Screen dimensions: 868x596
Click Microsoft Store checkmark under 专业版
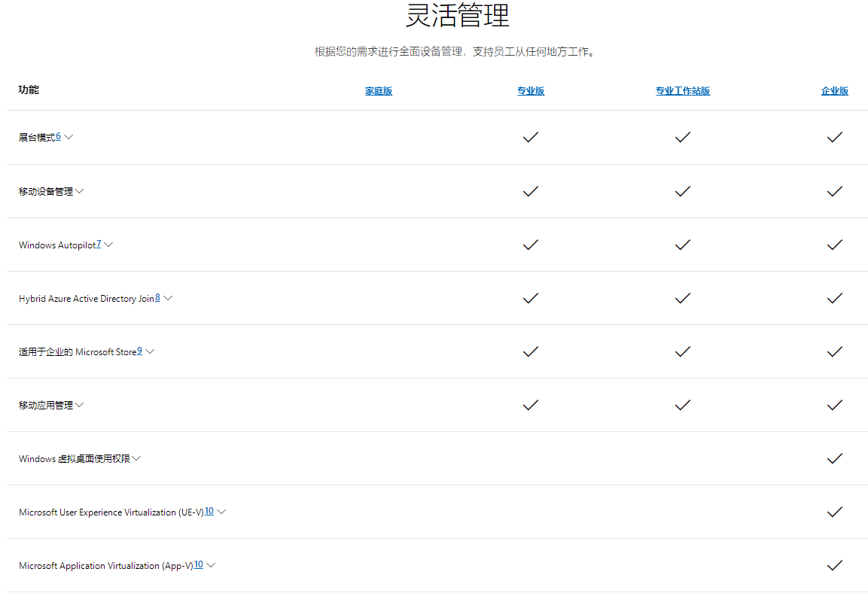[531, 352]
